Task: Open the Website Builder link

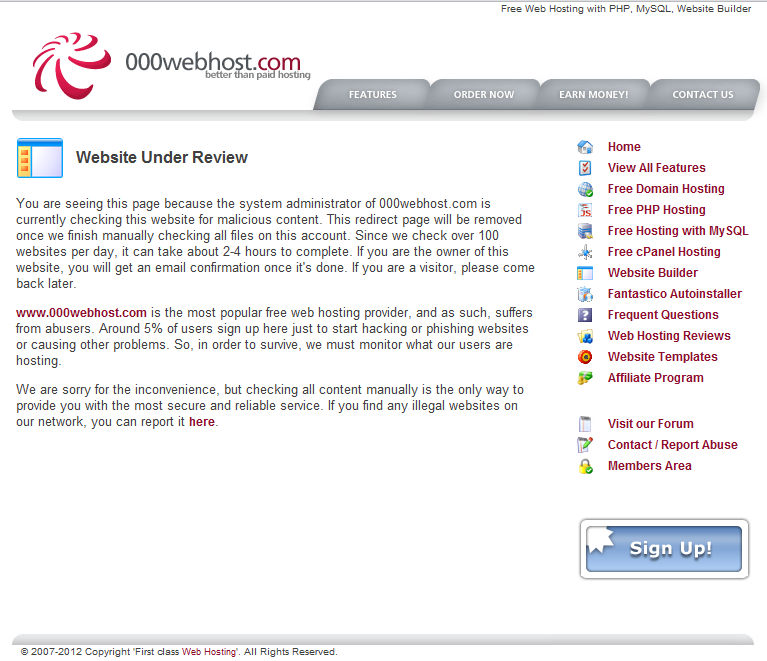Action: pos(653,273)
